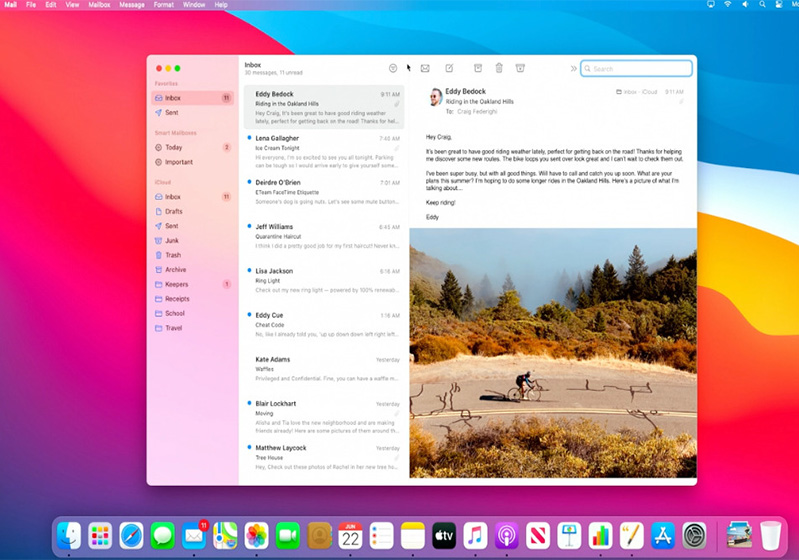Screen dimensions: 799x560
Task: Open the Archive mailbox in the sidebar
Action: [193, 270]
